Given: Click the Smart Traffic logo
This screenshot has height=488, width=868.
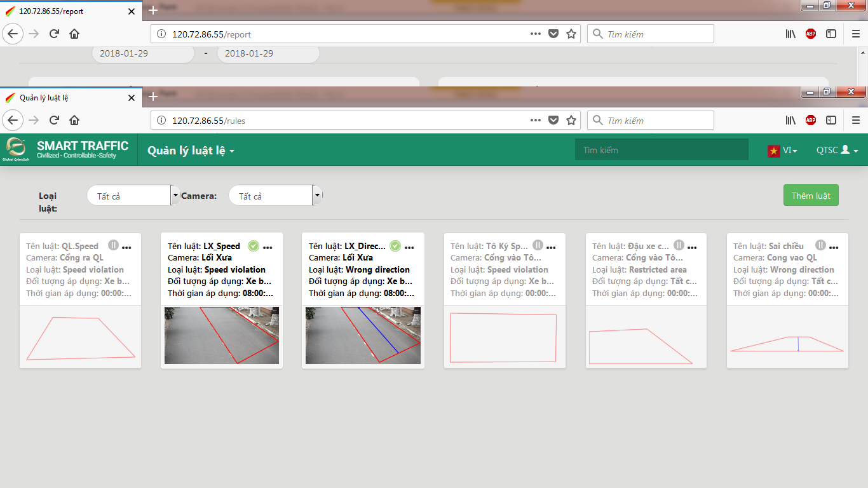Looking at the screenshot, I should coord(67,150).
